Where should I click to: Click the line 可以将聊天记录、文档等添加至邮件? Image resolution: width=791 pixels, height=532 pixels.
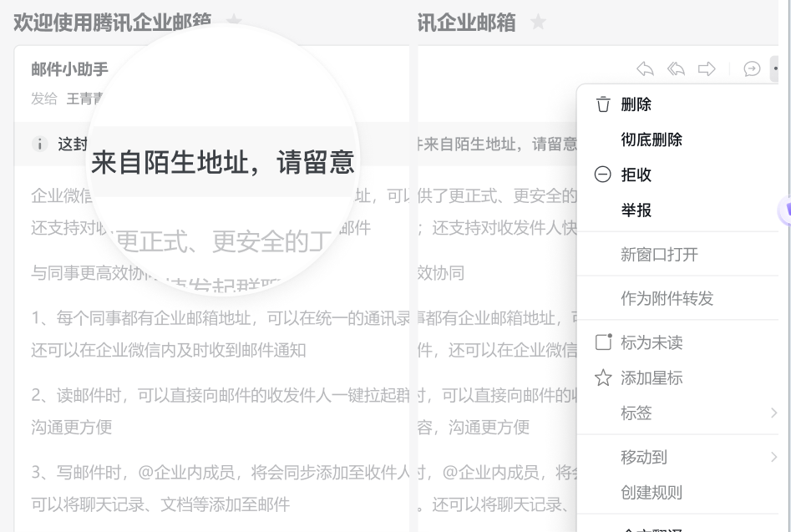tap(160, 504)
